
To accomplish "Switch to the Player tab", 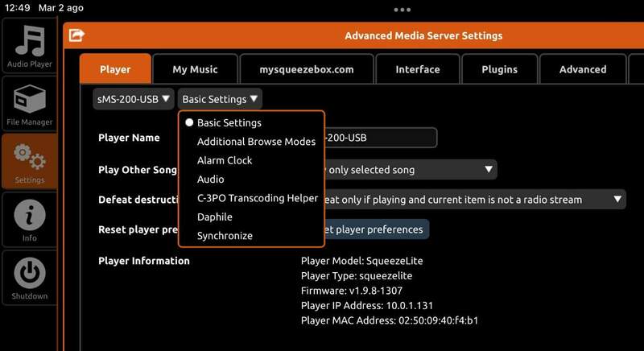I will [115, 69].
